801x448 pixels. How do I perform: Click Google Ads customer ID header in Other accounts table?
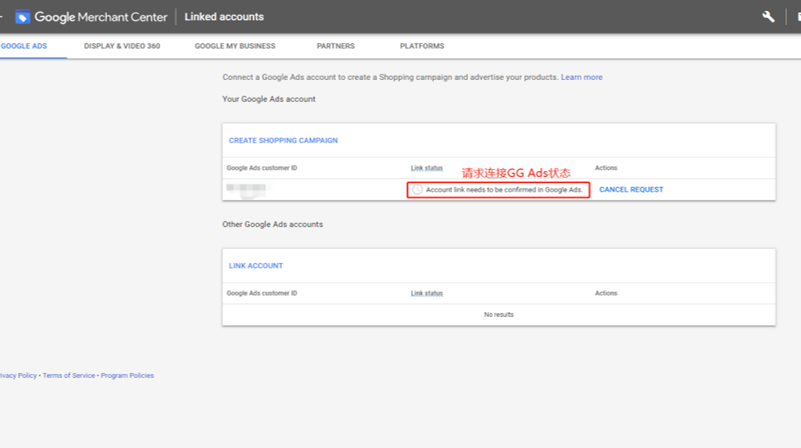click(262, 293)
